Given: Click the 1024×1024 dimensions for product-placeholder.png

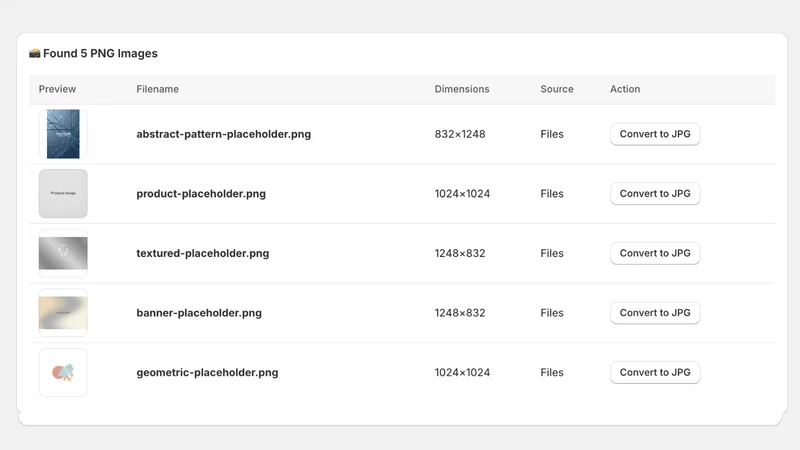Looking at the screenshot, I should coord(462,194).
